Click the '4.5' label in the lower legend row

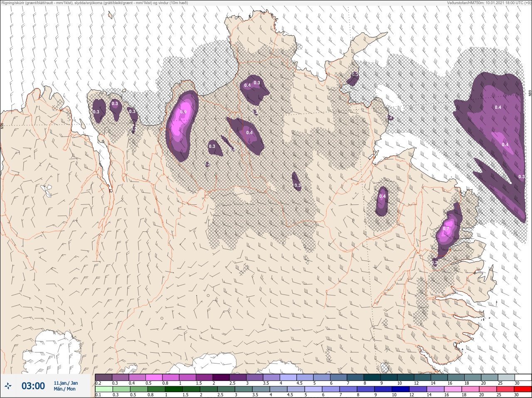tap(290, 395)
